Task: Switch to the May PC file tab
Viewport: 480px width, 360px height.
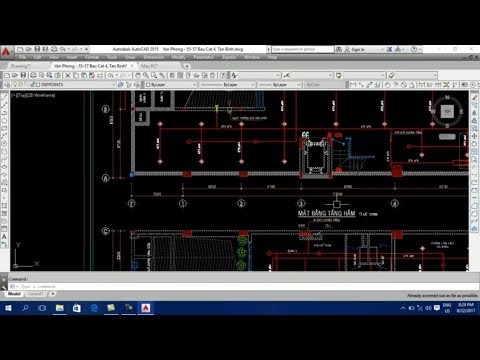Action: click(149, 66)
